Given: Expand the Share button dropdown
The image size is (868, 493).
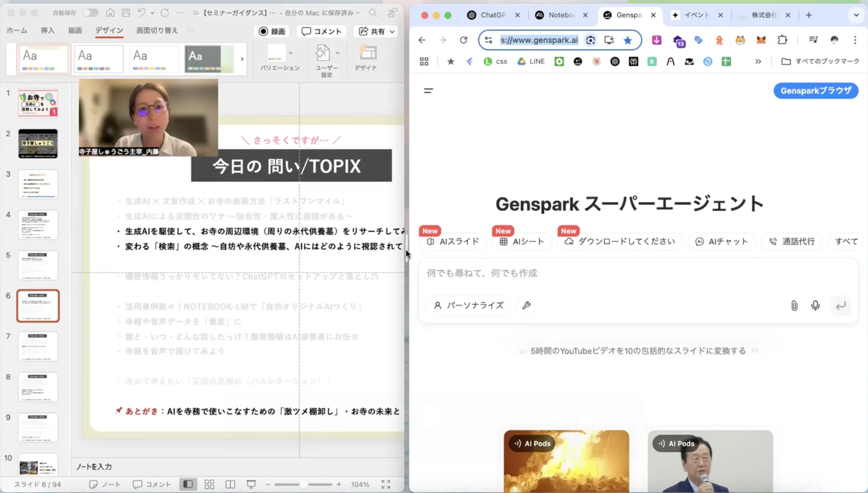Looking at the screenshot, I should point(392,32).
